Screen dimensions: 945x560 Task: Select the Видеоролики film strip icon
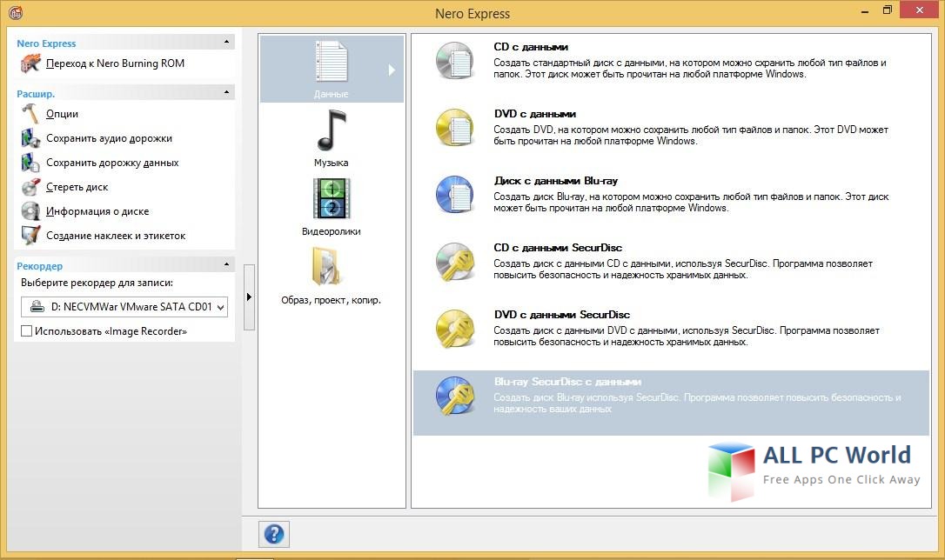(x=332, y=199)
